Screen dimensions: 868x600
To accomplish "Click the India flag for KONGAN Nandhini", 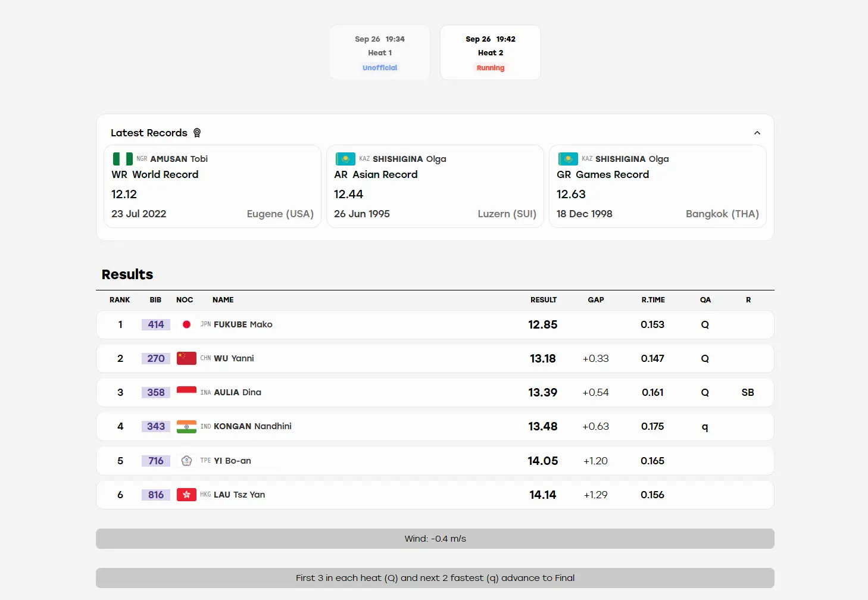I will point(186,426).
